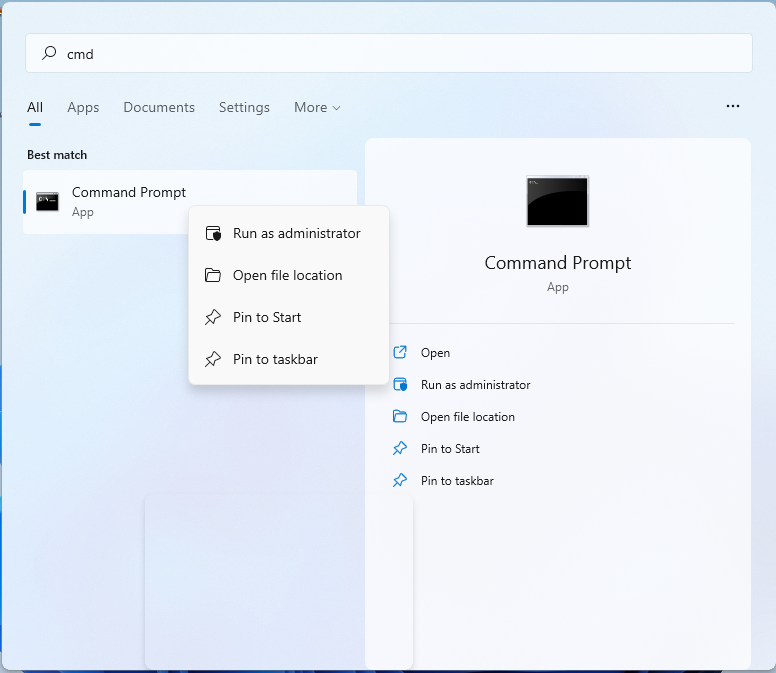
Task: Choose Open file location in context menu
Action: coord(289,275)
